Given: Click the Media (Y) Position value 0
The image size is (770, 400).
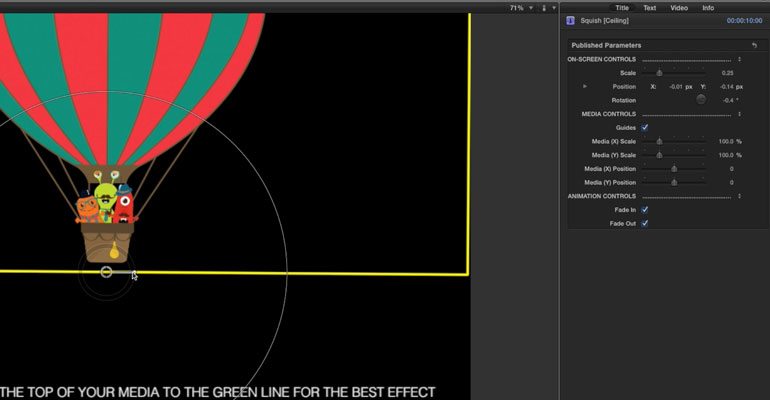Looking at the screenshot, I should [731, 183].
